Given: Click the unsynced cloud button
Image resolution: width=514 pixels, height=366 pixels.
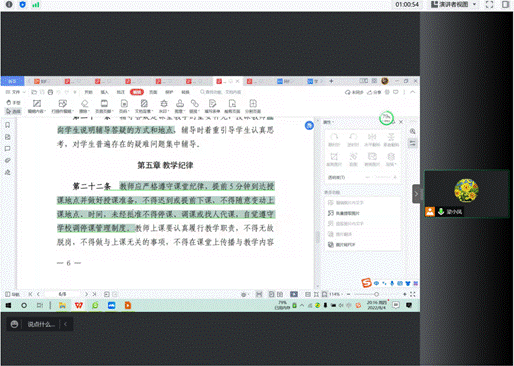Looking at the screenshot, I should tap(354, 92).
